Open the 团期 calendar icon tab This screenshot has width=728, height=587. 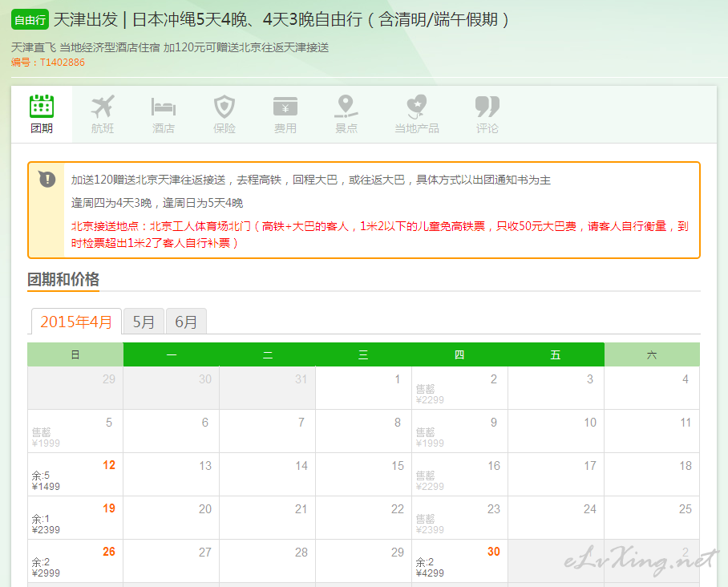(42, 114)
